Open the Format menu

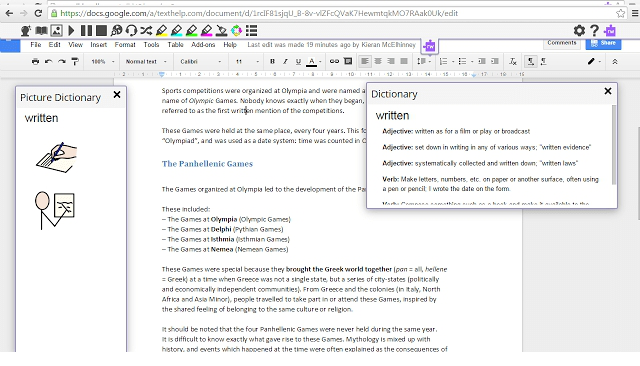[x=125, y=44]
